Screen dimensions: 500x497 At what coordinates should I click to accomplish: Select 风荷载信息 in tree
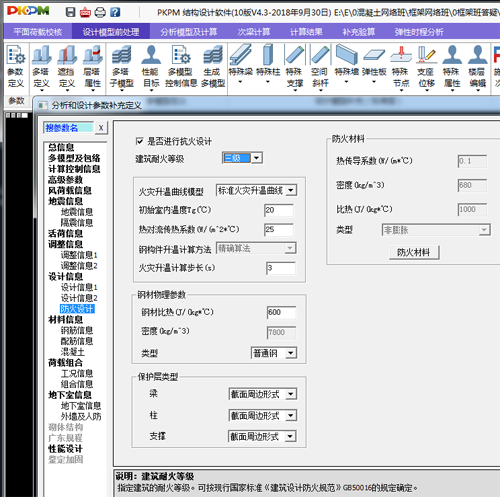[x=70, y=191]
